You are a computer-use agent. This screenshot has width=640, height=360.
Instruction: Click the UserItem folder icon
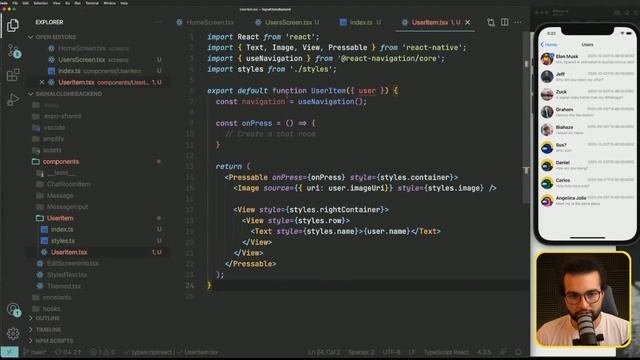coord(40,218)
